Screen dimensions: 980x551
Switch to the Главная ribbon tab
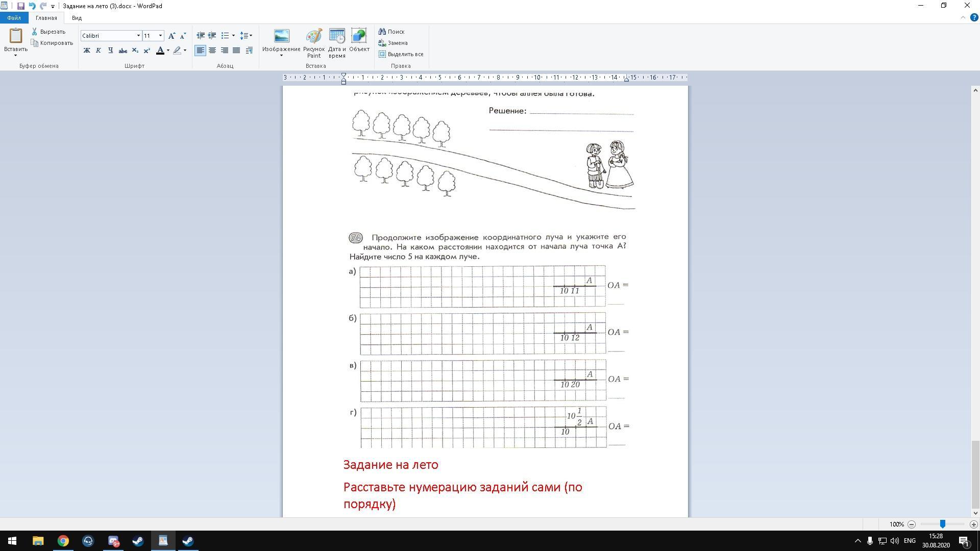pos(46,18)
